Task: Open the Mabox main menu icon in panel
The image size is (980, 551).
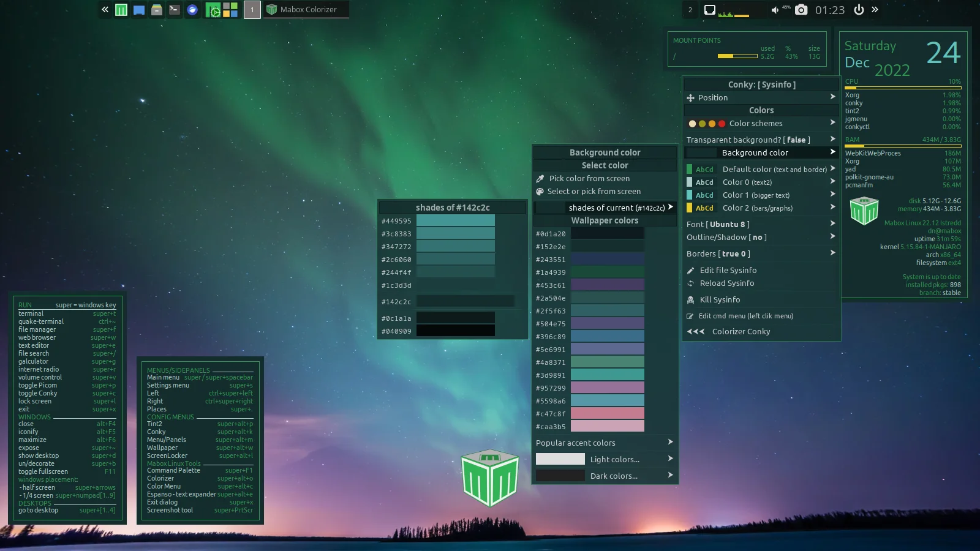Action: 121,10
